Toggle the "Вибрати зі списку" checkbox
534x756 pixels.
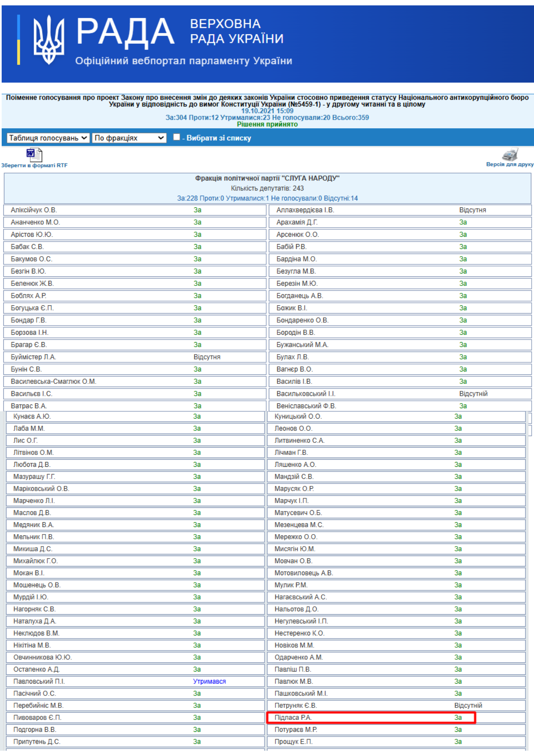coord(176,137)
